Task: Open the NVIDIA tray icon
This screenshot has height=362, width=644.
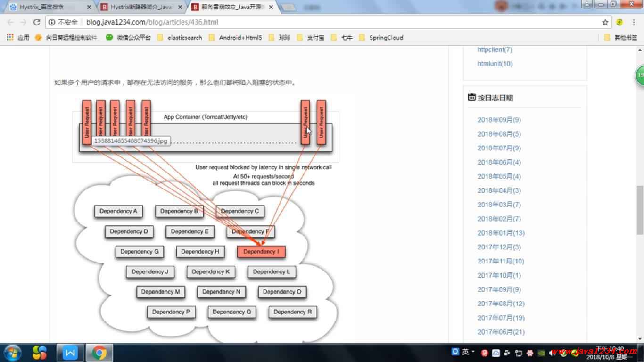Action: click(541, 353)
